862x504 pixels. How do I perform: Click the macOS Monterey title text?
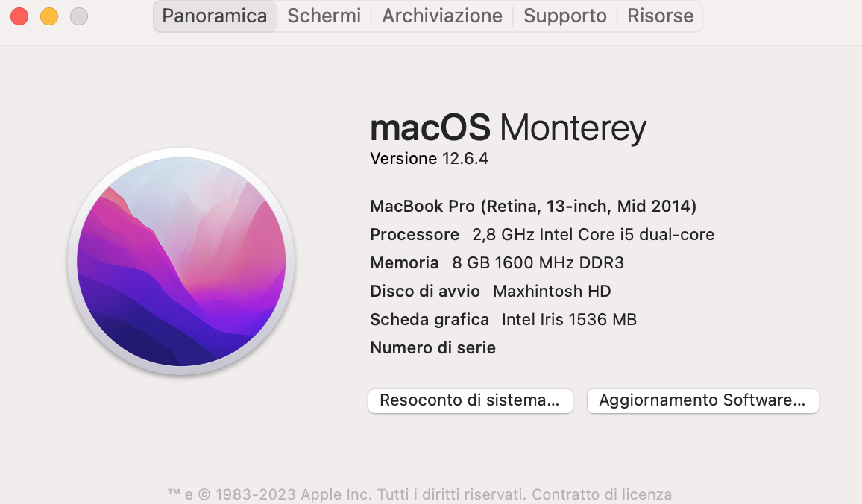pyautogui.click(x=508, y=128)
